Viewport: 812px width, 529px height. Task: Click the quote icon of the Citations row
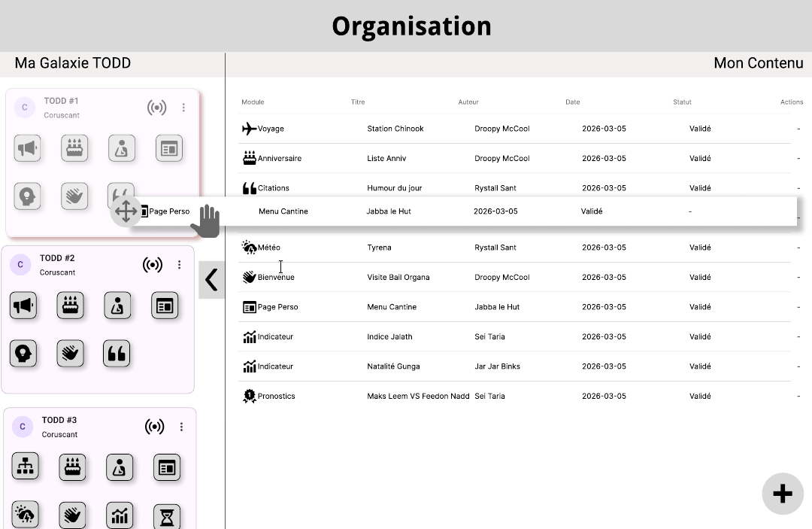pyautogui.click(x=250, y=188)
